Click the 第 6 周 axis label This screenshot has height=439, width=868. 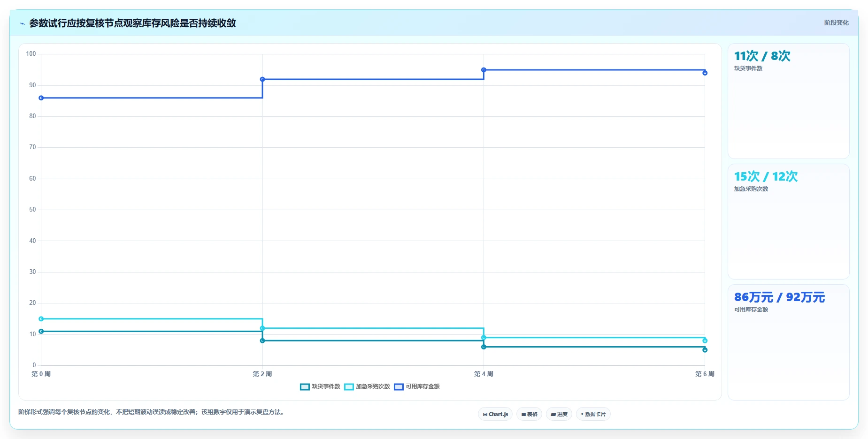(x=705, y=374)
